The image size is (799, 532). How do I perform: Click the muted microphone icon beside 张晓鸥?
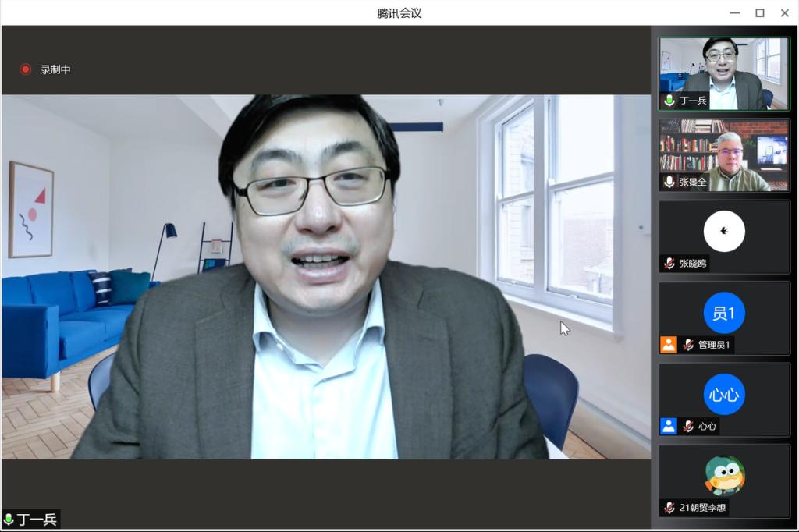[669, 264]
